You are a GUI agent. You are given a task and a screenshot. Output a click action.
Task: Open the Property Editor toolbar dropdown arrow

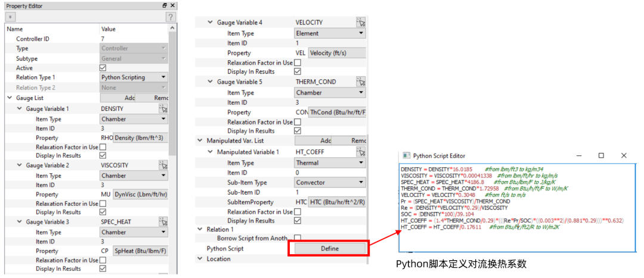[x=10, y=17]
